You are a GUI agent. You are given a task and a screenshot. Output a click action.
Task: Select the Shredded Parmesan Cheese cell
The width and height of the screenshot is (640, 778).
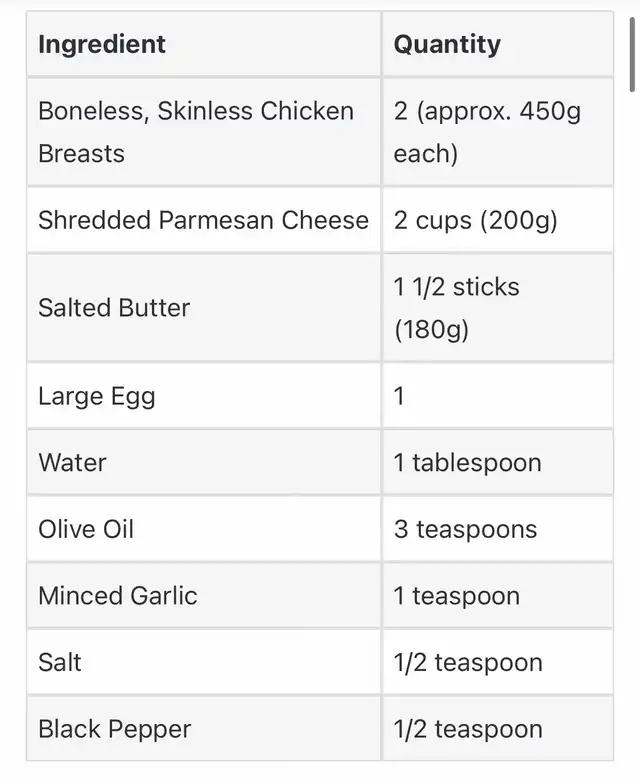[203, 220]
